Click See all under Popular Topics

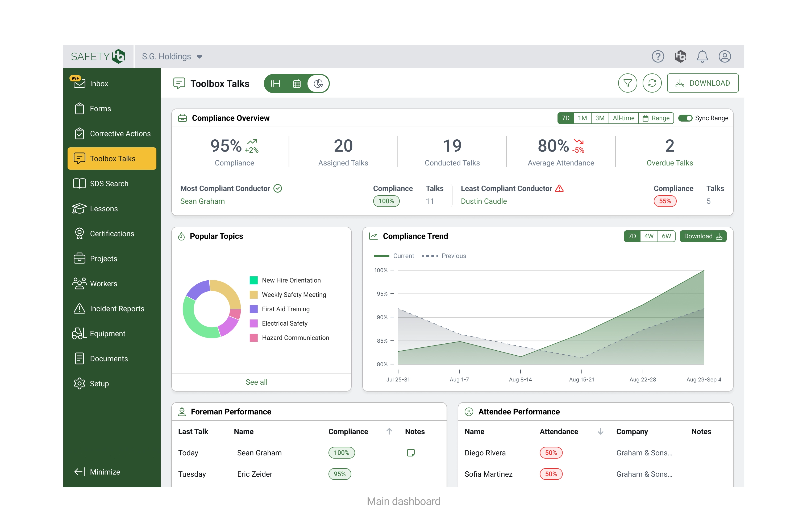[256, 382]
